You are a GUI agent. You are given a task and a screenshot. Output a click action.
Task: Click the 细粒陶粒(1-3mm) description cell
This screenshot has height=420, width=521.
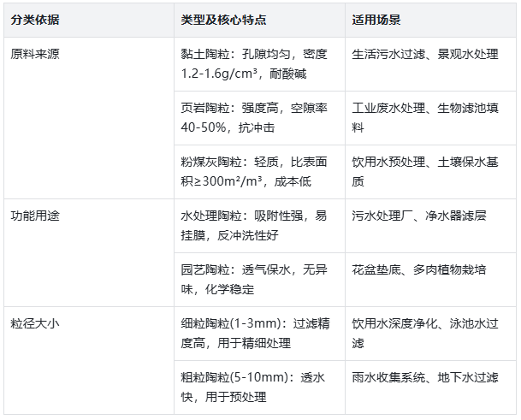[x=254, y=333]
